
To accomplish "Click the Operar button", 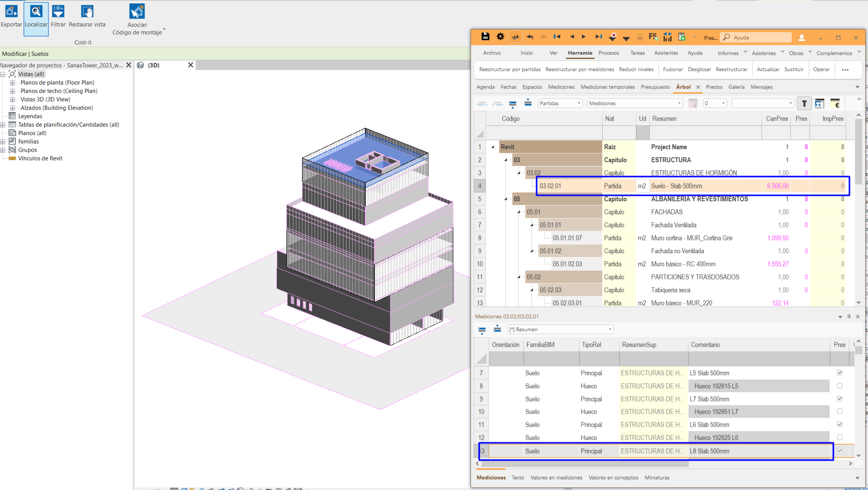I will (x=821, y=69).
